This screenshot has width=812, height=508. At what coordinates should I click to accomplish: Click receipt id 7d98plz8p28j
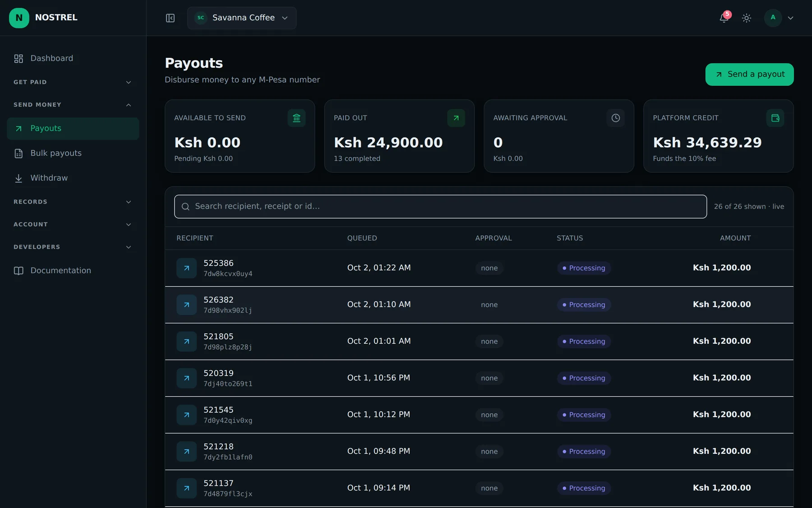[x=228, y=347]
